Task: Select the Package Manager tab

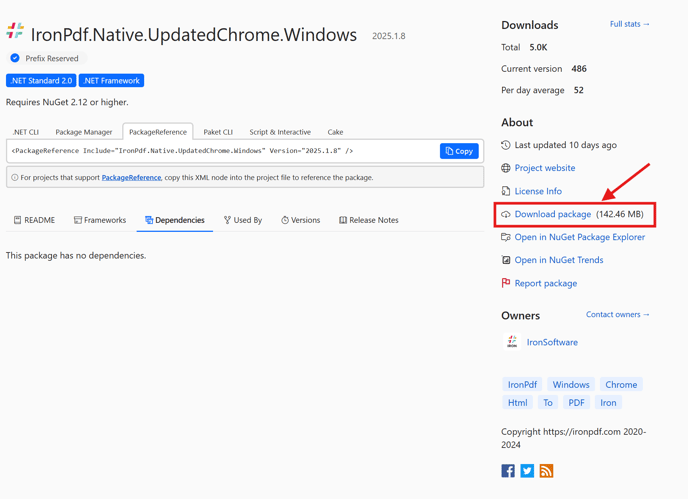Action: [83, 132]
